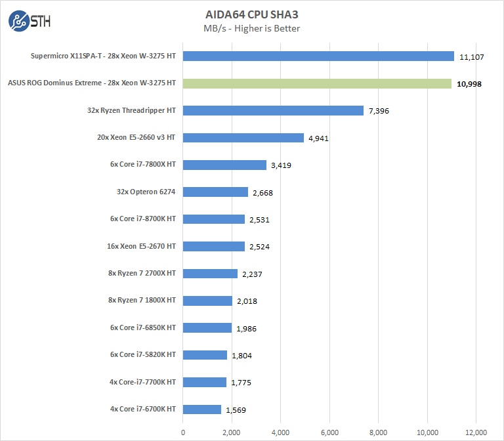The image size is (504, 441).
Task: Click the 0 axis tick label
Action: pyautogui.click(x=183, y=432)
